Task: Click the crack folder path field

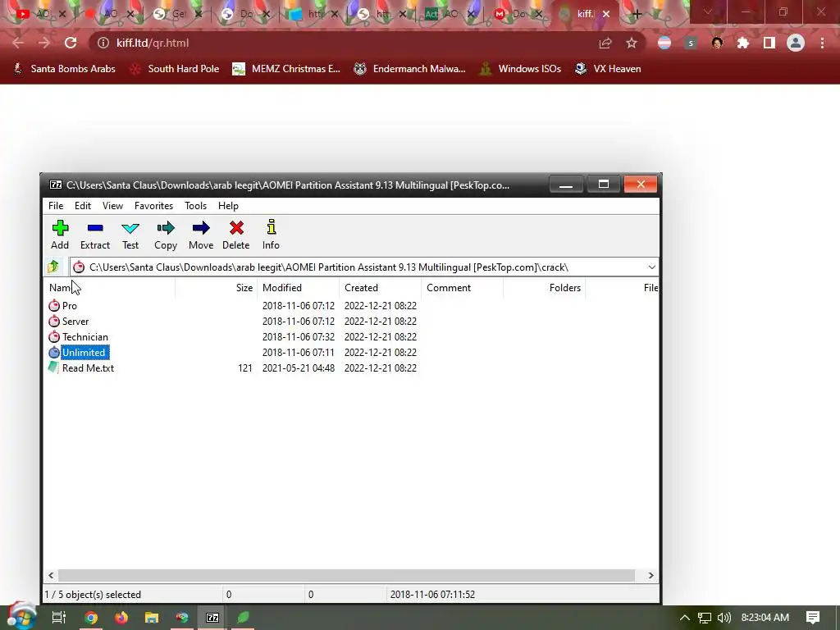Action: pyautogui.click(x=358, y=267)
